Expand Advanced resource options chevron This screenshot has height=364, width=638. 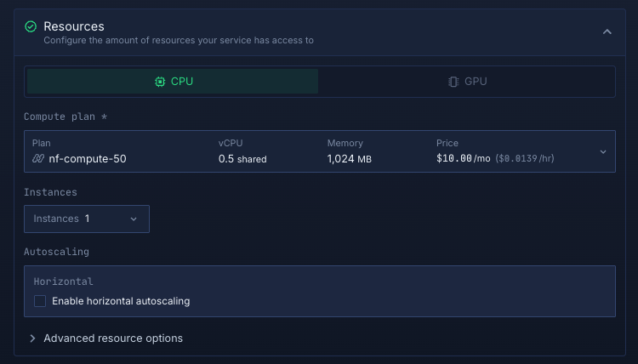32,338
